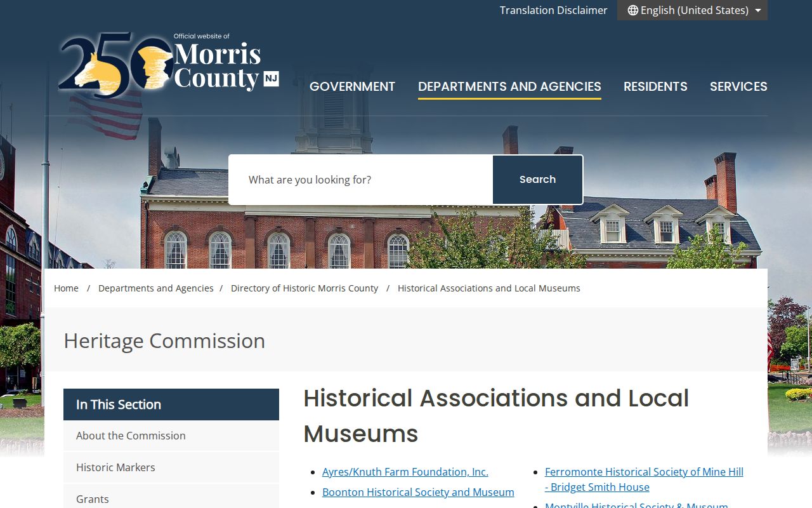Click the Heritage Commission heading
The height and width of the screenshot is (508, 812).
[164, 341]
